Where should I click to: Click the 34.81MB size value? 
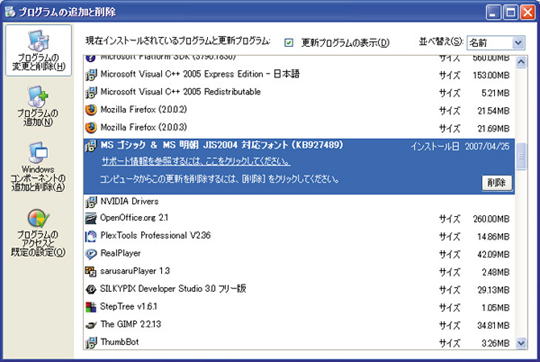point(493,325)
